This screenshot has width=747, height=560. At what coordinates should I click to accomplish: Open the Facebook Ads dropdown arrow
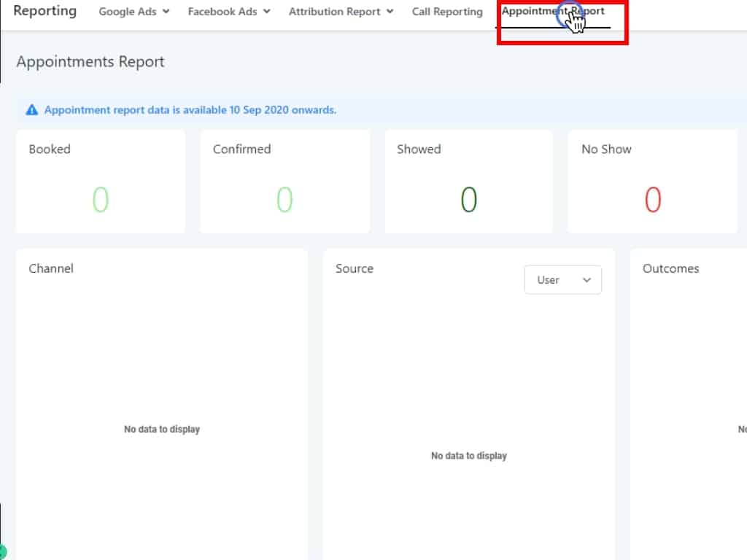coord(266,12)
